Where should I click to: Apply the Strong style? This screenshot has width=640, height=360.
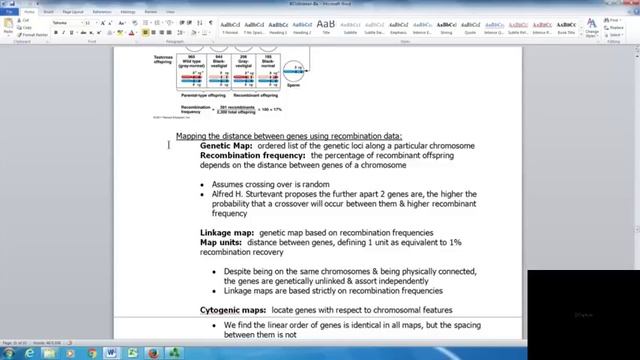tap(446, 27)
